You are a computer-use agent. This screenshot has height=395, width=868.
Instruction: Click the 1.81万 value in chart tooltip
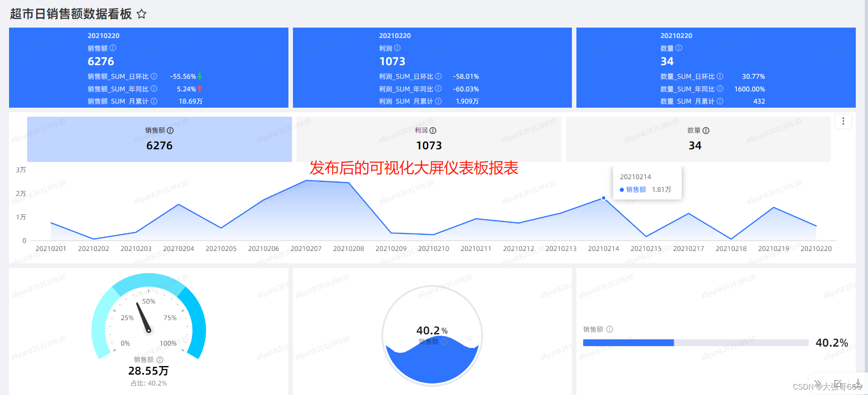(661, 190)
